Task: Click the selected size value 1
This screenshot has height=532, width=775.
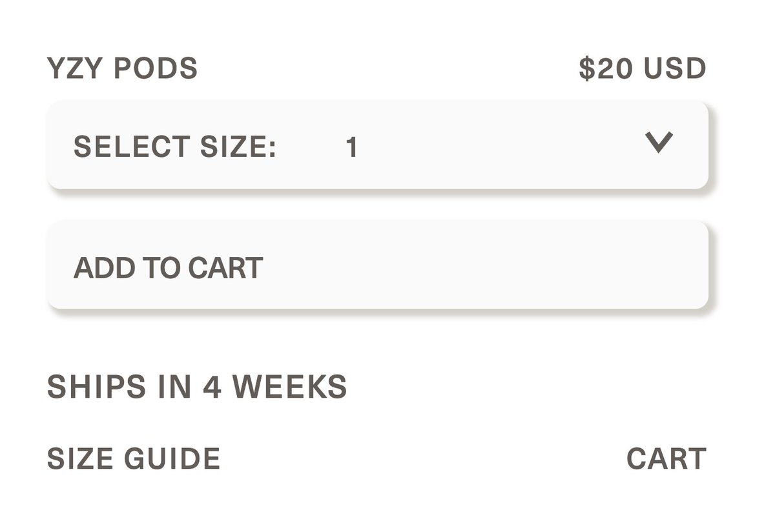Action: [x=351, y=148]
